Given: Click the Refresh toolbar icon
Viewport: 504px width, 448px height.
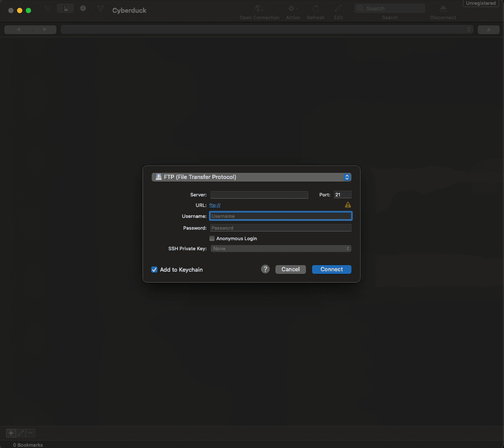Looking at the screenshot, I should 316,9.
